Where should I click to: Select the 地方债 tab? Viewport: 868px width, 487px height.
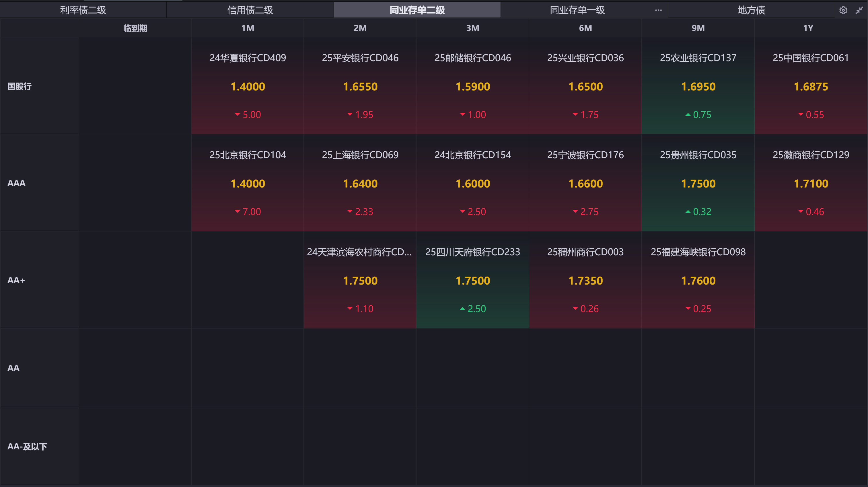click(x=751, y=10)
